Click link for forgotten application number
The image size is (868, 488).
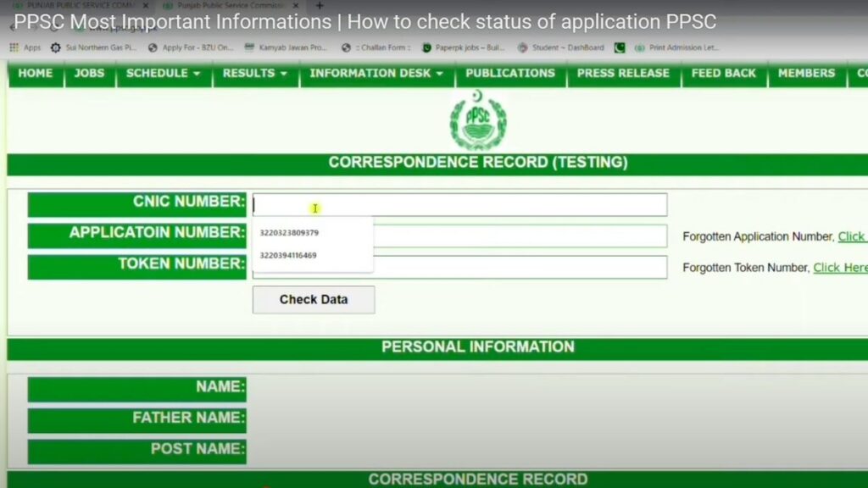coord(853,236)
